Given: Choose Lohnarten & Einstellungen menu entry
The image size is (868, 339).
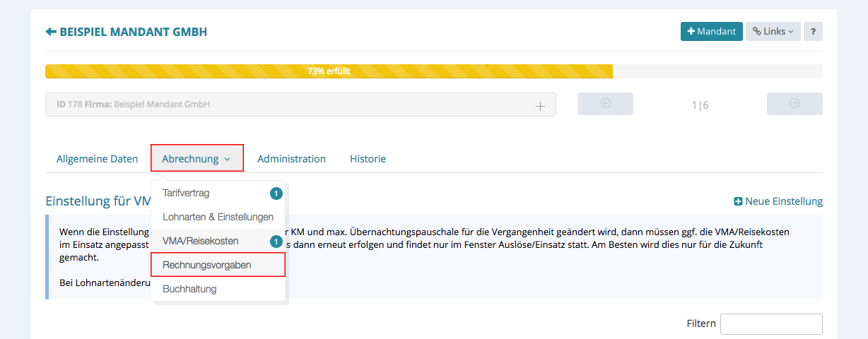Looking at the screenshot, I should coord(218,217).
